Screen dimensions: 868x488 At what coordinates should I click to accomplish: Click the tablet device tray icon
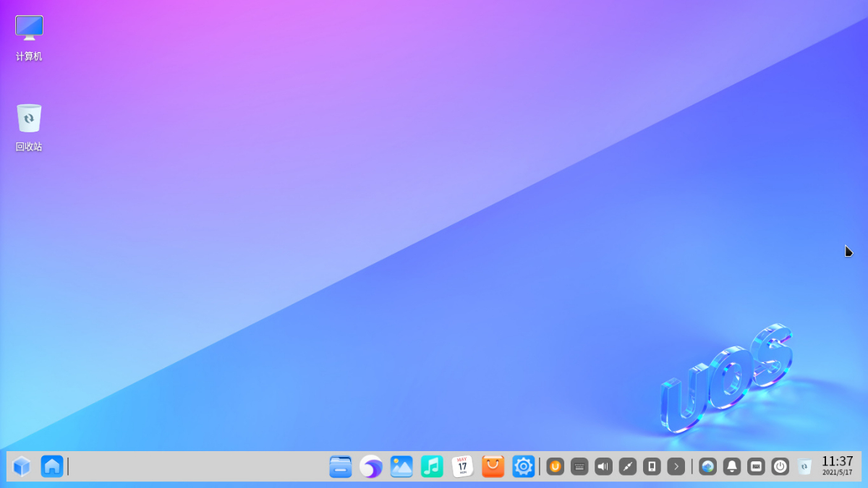click(652, 466)
